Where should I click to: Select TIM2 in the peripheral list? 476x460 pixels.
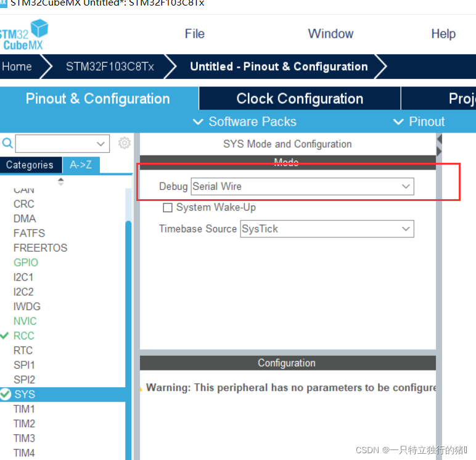[24, 424]
